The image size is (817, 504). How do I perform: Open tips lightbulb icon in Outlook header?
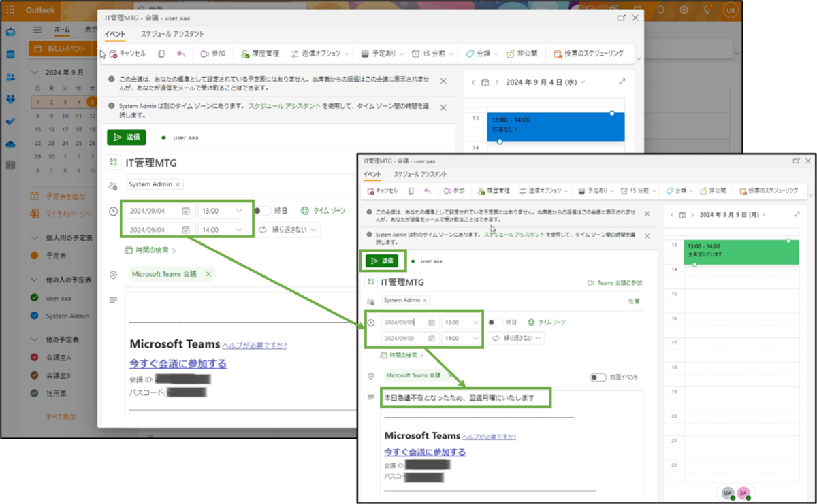pos(707,10)
